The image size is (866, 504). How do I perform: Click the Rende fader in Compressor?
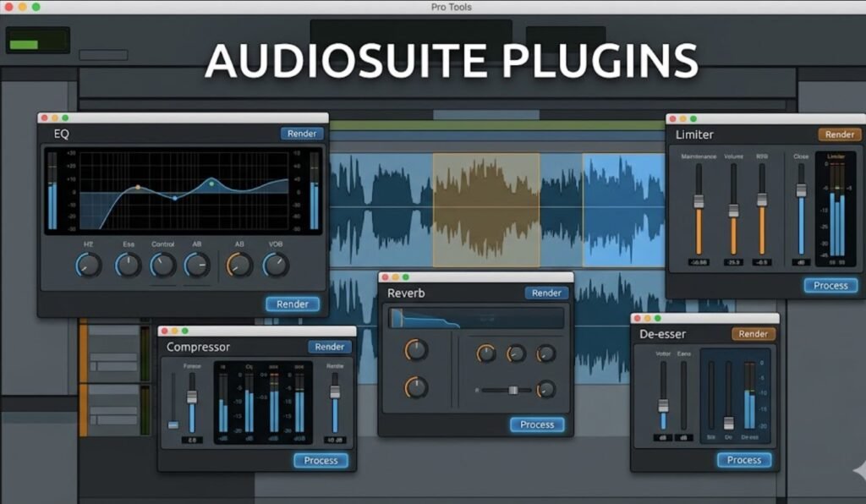[x=335, y=392]
